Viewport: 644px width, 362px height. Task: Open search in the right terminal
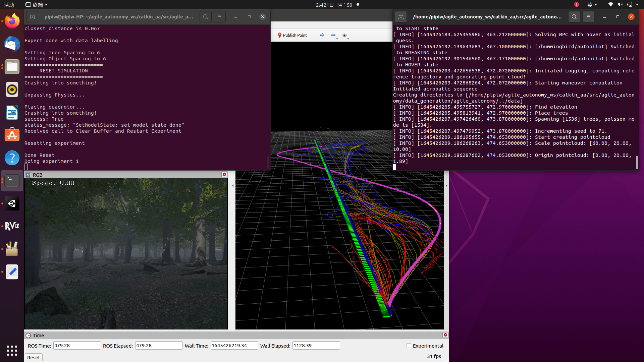[x=574, y=17]
